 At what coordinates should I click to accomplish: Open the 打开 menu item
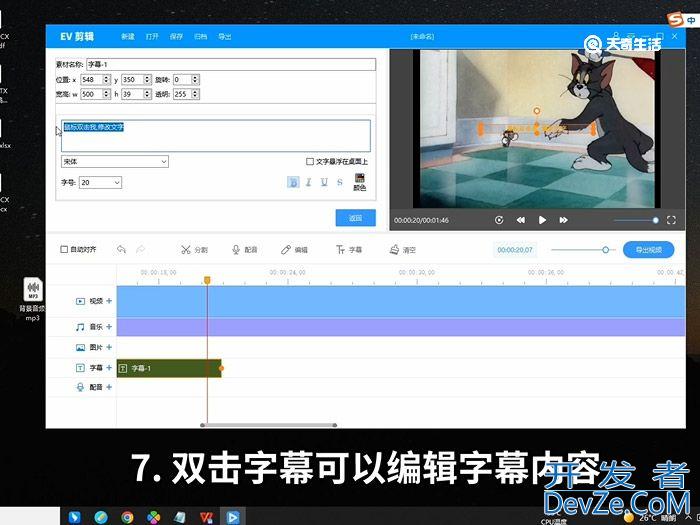[x=152, y=37]
